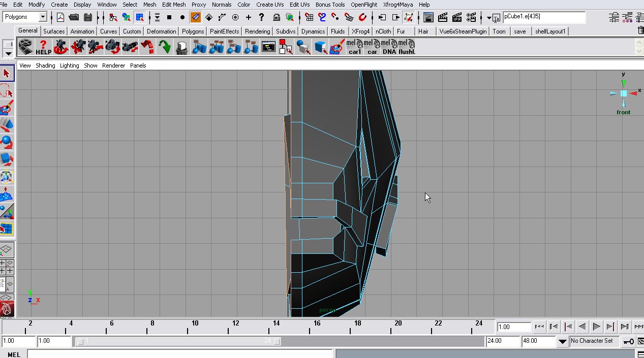Click the HELP shelf icon
This screenshot has width=644, height=358.
tap(43, 48)
